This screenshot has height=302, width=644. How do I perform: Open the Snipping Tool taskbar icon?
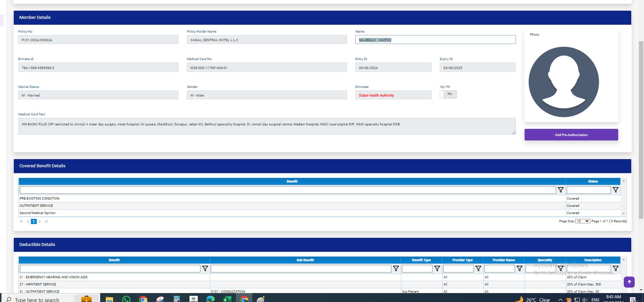pyautogui.click(x=160, y=299)
